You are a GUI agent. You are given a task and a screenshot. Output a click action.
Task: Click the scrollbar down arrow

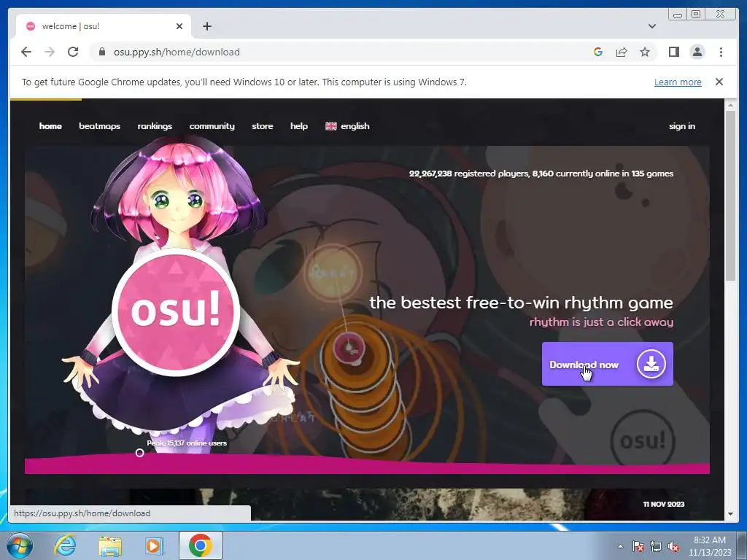pyautogui.click(x=731, y=514)
